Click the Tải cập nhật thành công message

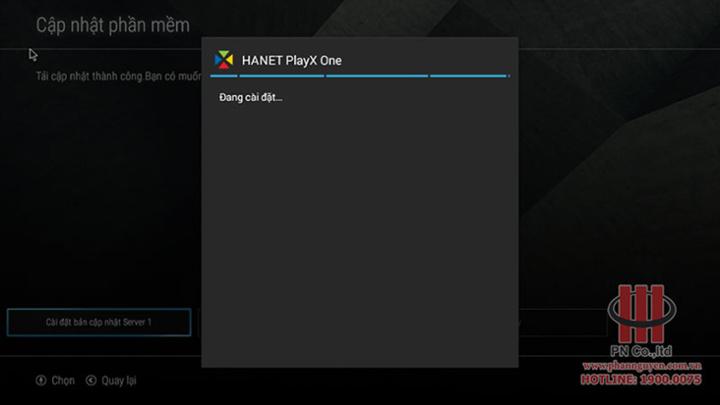tap(118, 76)
